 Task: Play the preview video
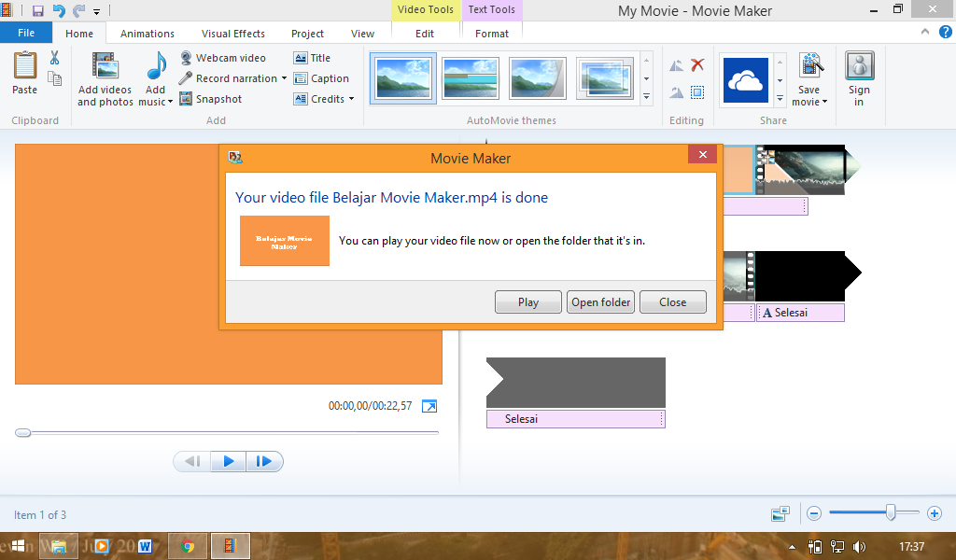click(x=229, y=461)
